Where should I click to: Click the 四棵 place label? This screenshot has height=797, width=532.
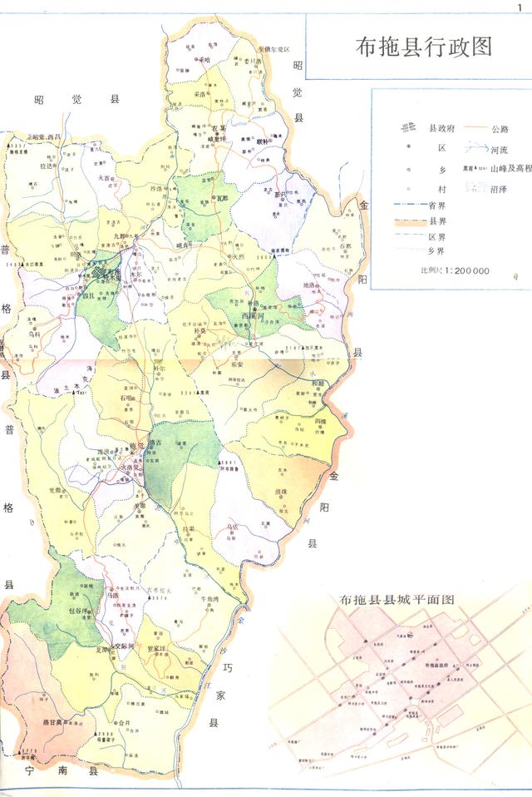point(320,422)
